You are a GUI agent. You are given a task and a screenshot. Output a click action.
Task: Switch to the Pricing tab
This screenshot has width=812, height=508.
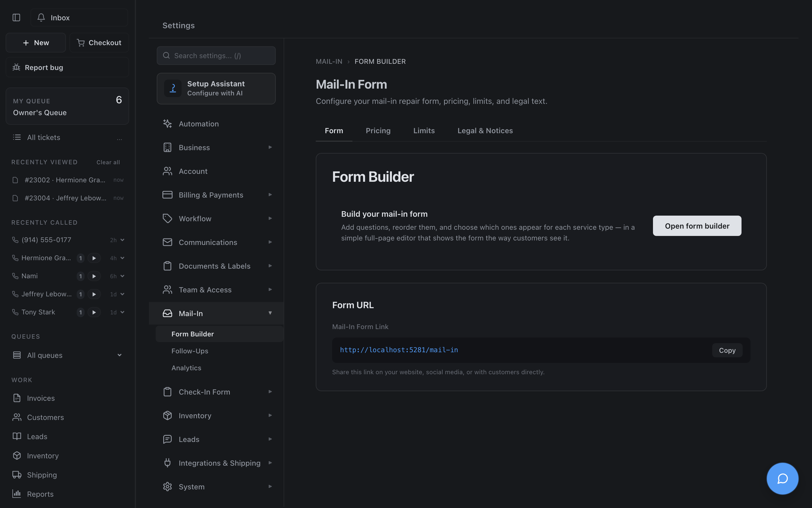pyautogui.click(x=378, y=130)
